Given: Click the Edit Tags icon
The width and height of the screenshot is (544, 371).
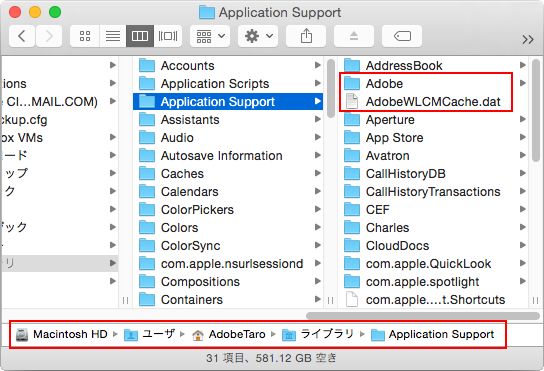Looking at the screenshot, I should point(402,36).
